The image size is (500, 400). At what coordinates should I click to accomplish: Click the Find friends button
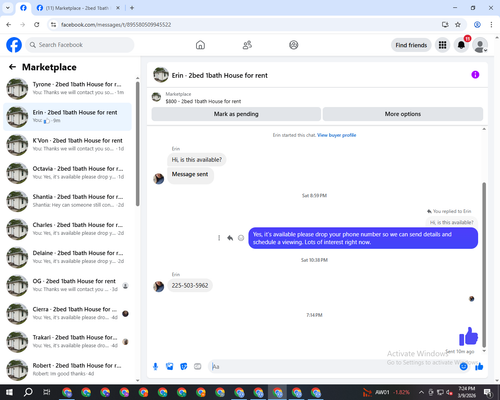coord(411,45)
